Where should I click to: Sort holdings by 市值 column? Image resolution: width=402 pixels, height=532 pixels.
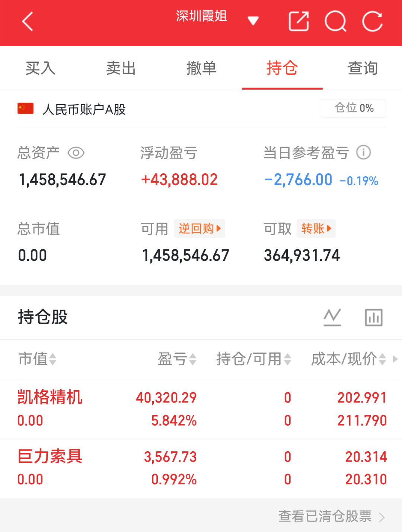(x=37, y=359)
